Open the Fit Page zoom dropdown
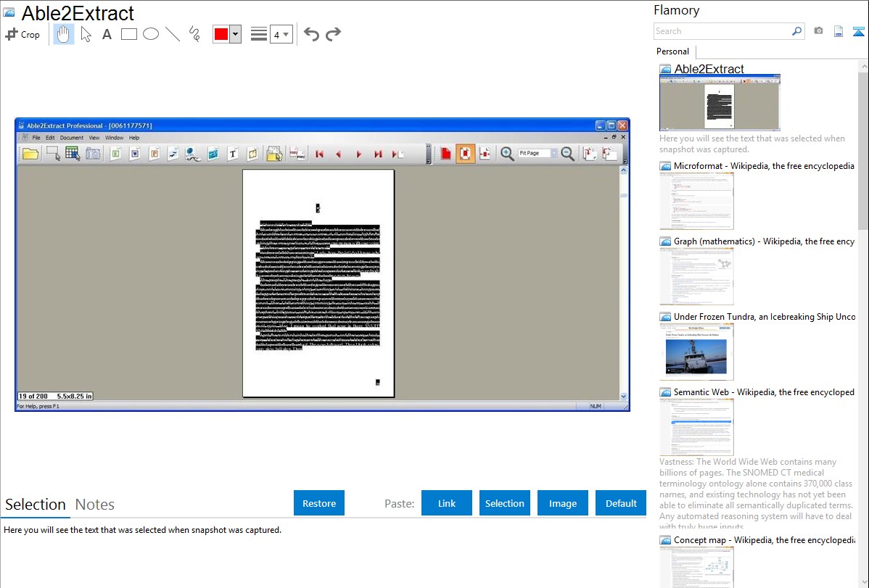Screen dimensions: 869x588 pos(553,153)
